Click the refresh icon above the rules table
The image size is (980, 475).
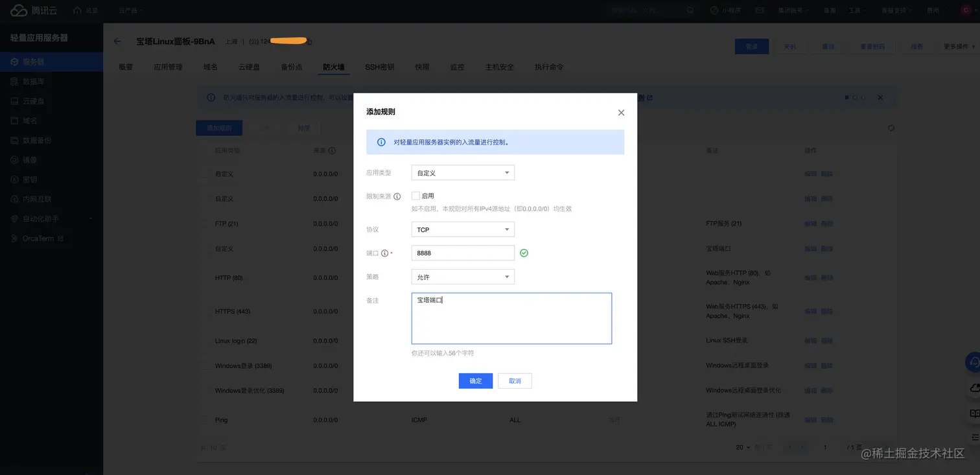click(891, 128)
